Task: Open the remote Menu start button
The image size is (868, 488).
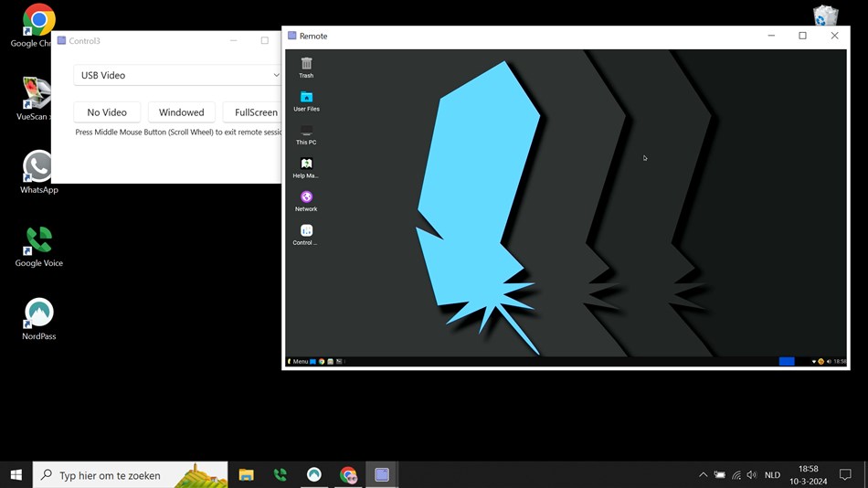Action: point(297,361)
